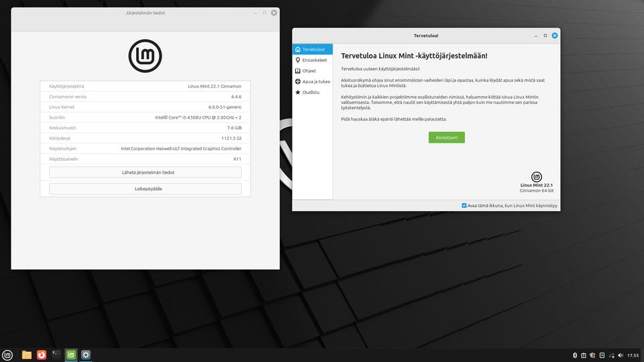The height and width of the screenshot is (362, 644).
Task: Click the home icon beside Tervetuloa! in sidebar
Action: pos(298,49)
